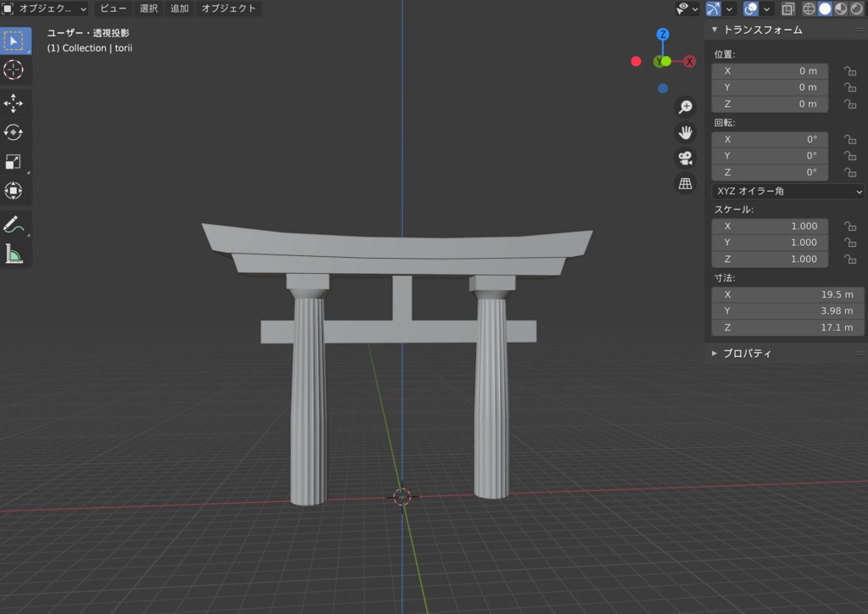This screenshot has height=614, width=868.
Task: Toggle camera view with camera icon
Action: [685, 158]
